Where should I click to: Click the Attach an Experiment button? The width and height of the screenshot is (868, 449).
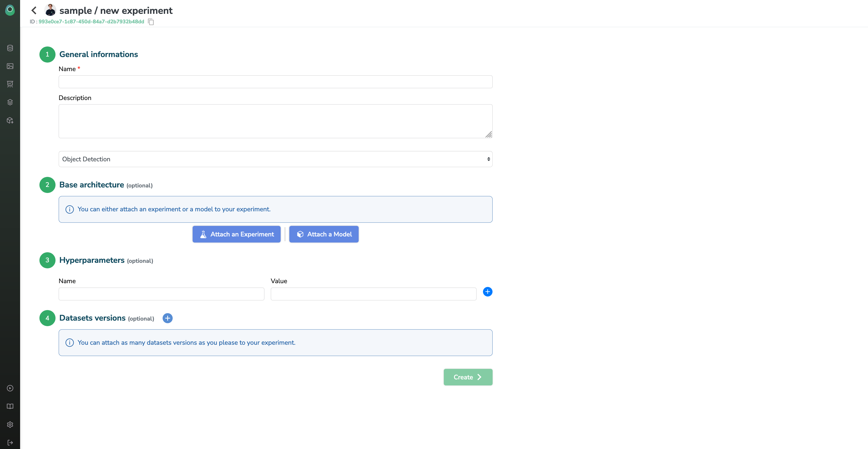coord(237,234)
